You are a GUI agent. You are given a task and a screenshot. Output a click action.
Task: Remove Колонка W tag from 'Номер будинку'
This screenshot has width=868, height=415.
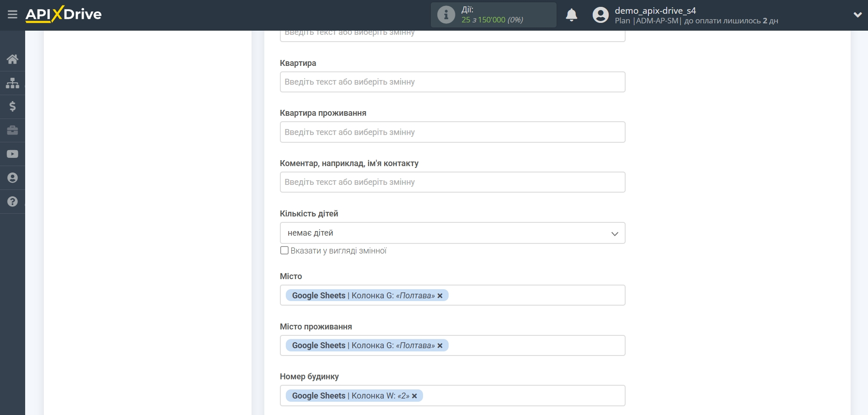point(414,396)
